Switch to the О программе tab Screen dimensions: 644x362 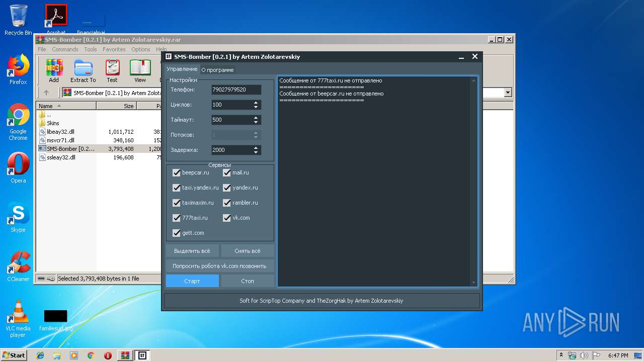click(x=217, y=70)
